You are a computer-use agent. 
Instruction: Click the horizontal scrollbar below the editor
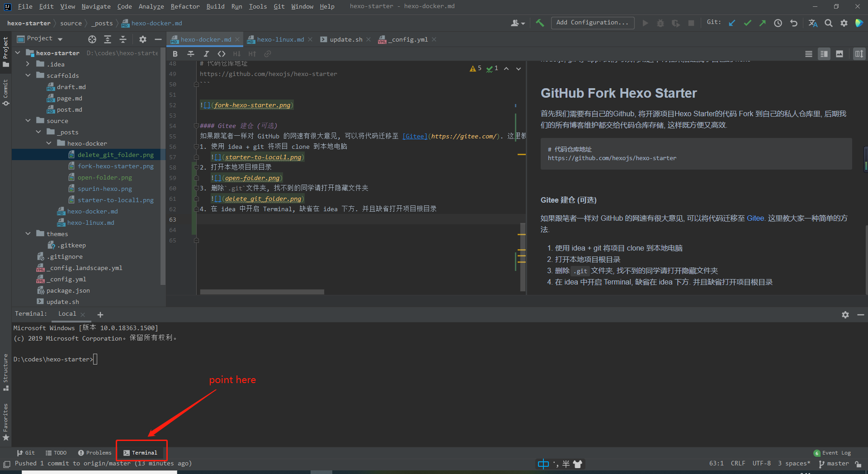pyautogui.click(x=261, y=291)
